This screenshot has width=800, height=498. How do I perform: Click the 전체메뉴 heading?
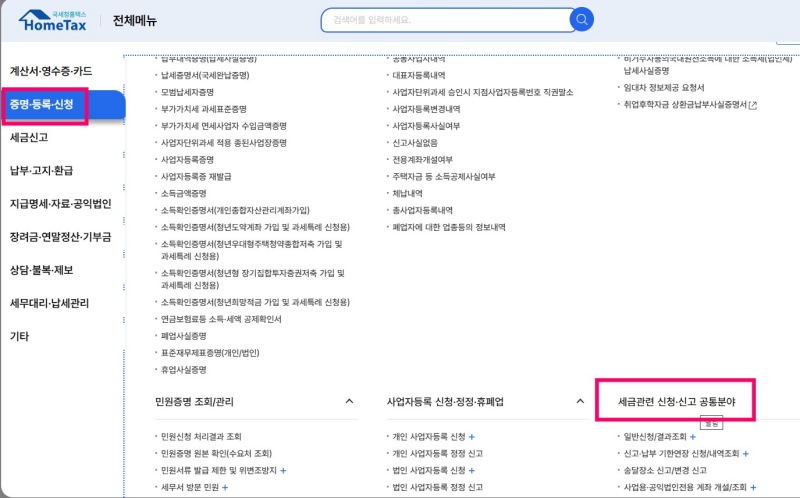point(135,20)
